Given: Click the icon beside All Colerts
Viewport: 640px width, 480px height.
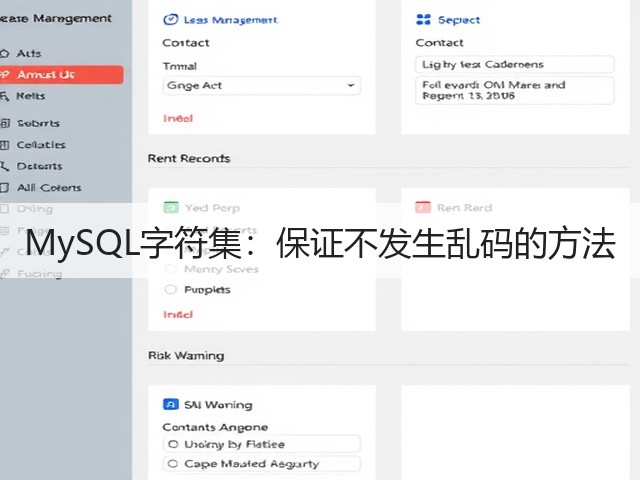Looking at the screenshot, I should coord(4,188).
